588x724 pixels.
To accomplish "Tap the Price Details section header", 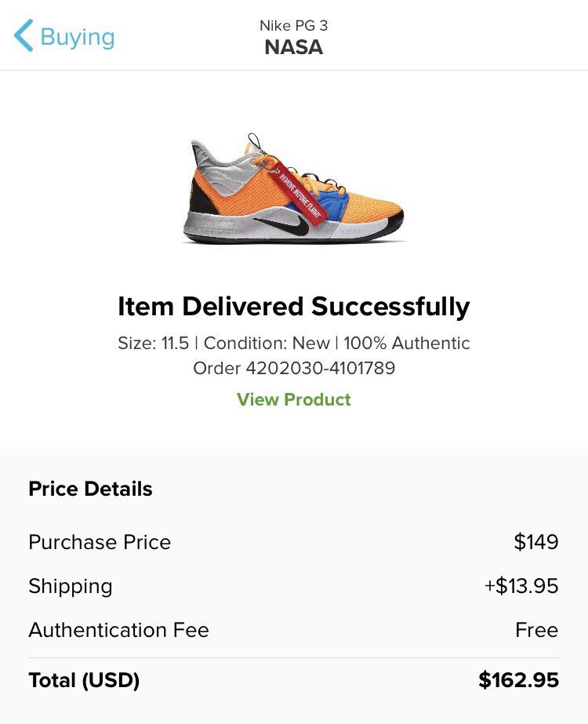I will [90, 489].
